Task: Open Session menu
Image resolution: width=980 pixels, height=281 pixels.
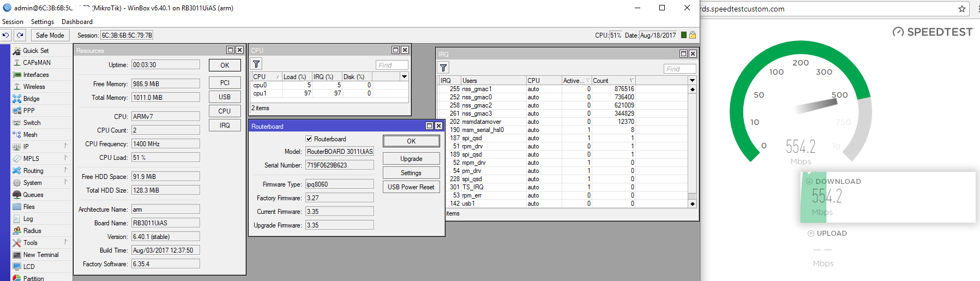Action: tap(13, 22)
